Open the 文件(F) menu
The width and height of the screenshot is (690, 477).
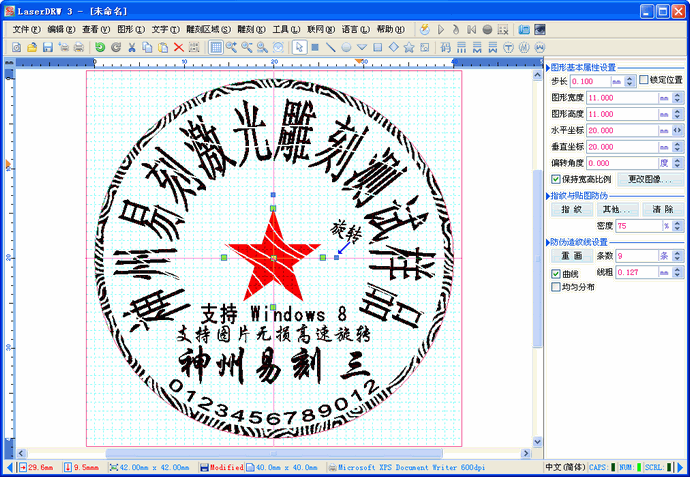pos(26,29)
